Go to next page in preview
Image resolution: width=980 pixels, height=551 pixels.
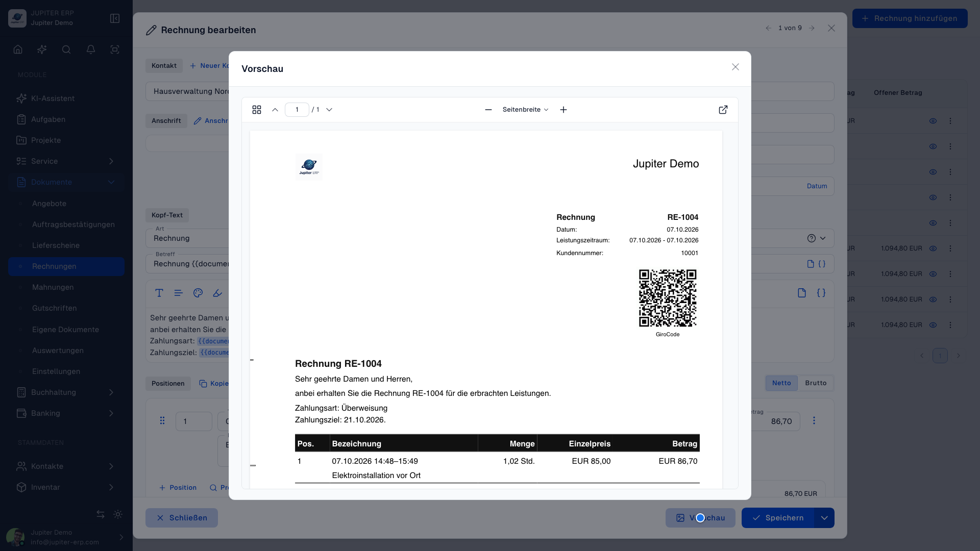pyautogui.click(x=329, y=110)
